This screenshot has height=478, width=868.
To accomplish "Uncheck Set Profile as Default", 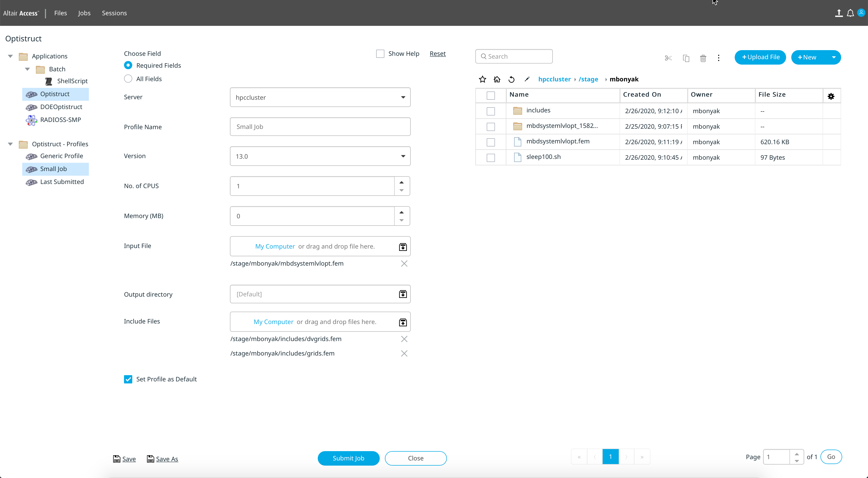I will click(x=128, y=379).
